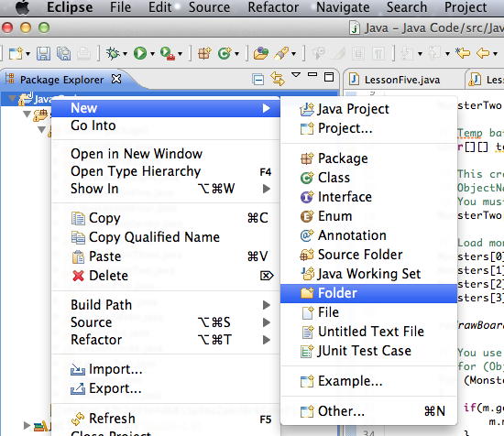Open dropdown next to Search icon

coord(293,54)
